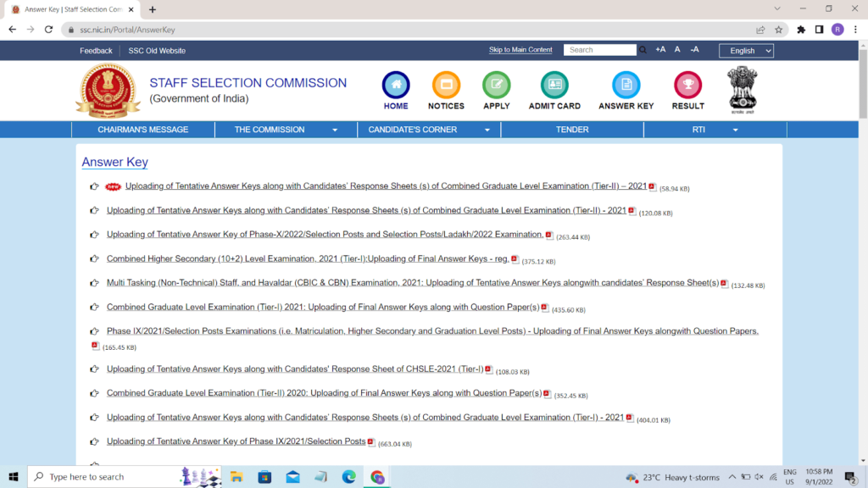Open the English language dropdown
Viewport: 868px width, 488px height.
click(x=746, y=51)
